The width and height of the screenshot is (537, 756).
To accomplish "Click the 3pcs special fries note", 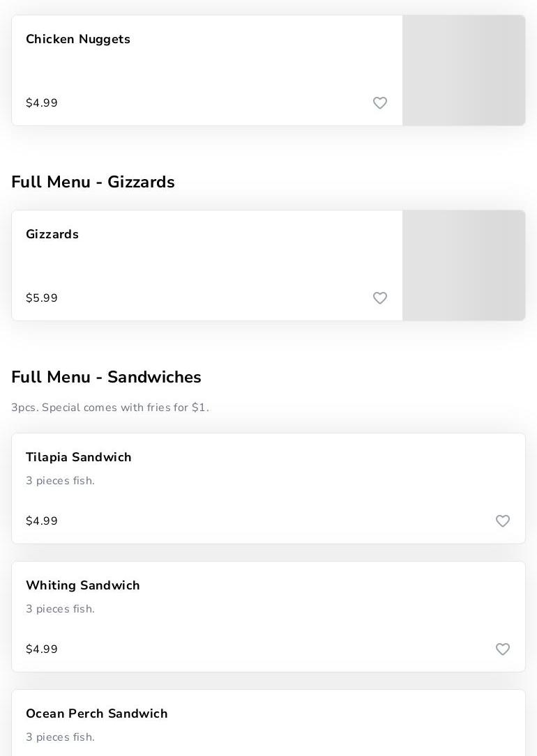I will click(110, 408).
